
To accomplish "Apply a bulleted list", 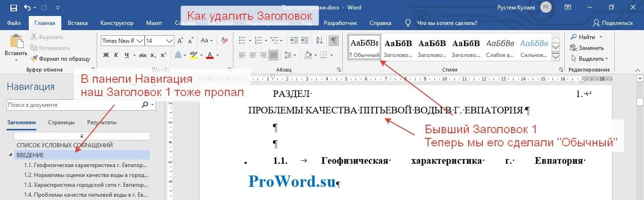I will [x=243, y=41].
